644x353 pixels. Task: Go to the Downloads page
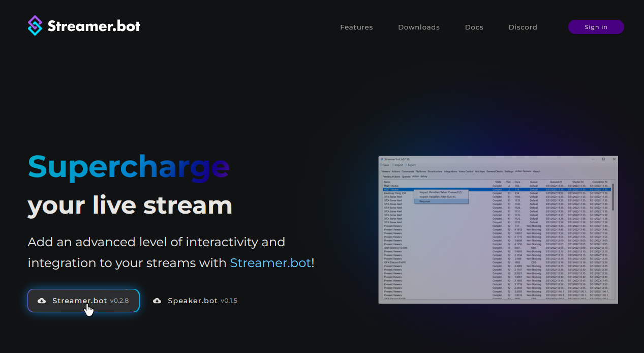(419, 27)
